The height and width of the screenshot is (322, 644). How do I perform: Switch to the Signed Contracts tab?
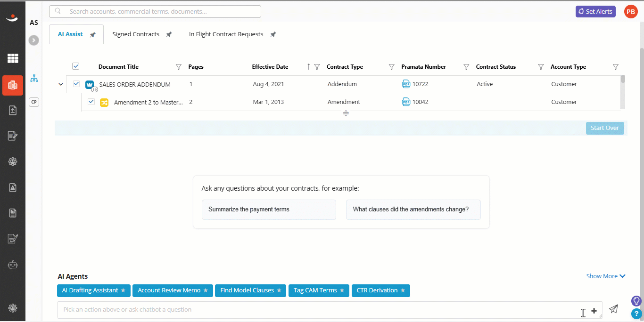click(136, 34)
